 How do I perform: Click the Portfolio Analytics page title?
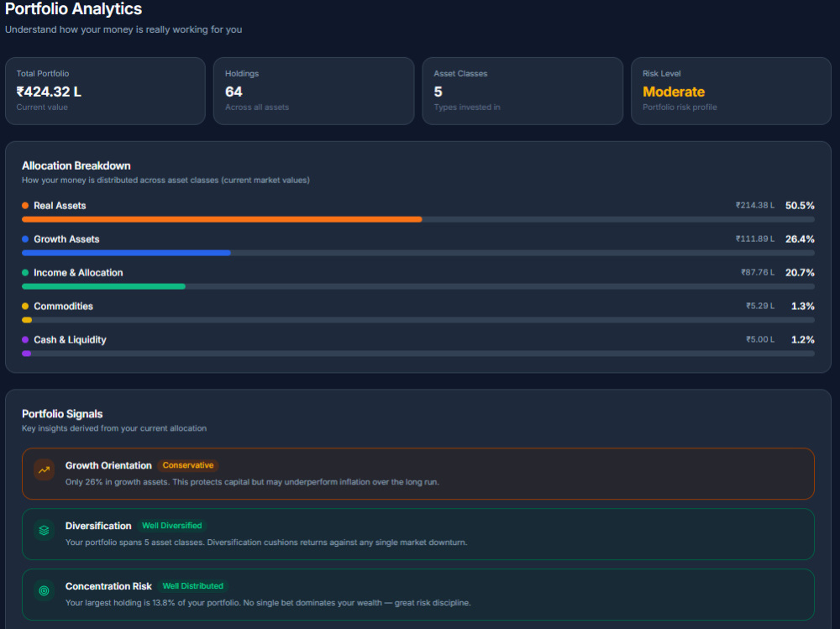pyautogui.click(x=73, y=8)
